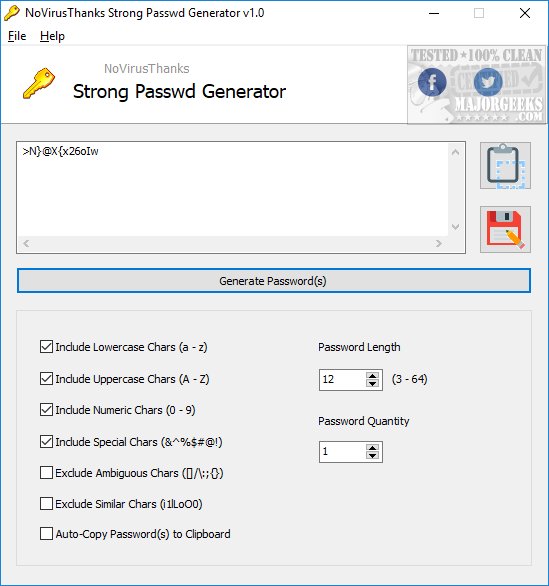549x586 pixels.
Task: Copy passwords with the clipboard icon
Action: (x=505, y=166)
